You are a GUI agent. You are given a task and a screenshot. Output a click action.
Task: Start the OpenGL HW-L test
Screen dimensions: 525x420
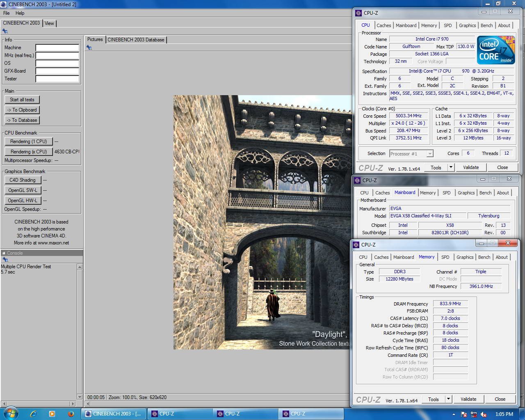tap(23, 201)
